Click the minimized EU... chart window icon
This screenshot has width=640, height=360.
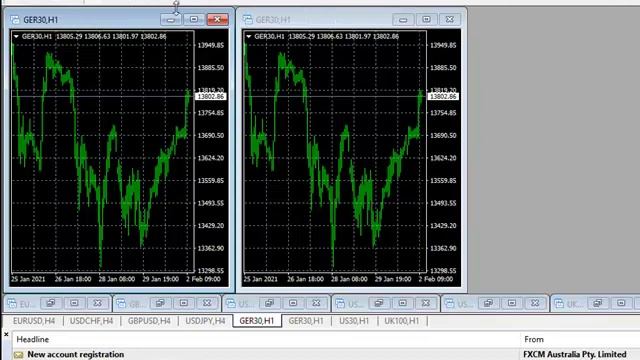(12, 304)
